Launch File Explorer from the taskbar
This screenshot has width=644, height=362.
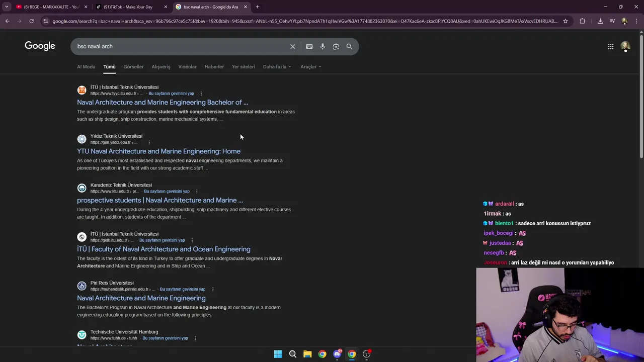tap(307, 354)
